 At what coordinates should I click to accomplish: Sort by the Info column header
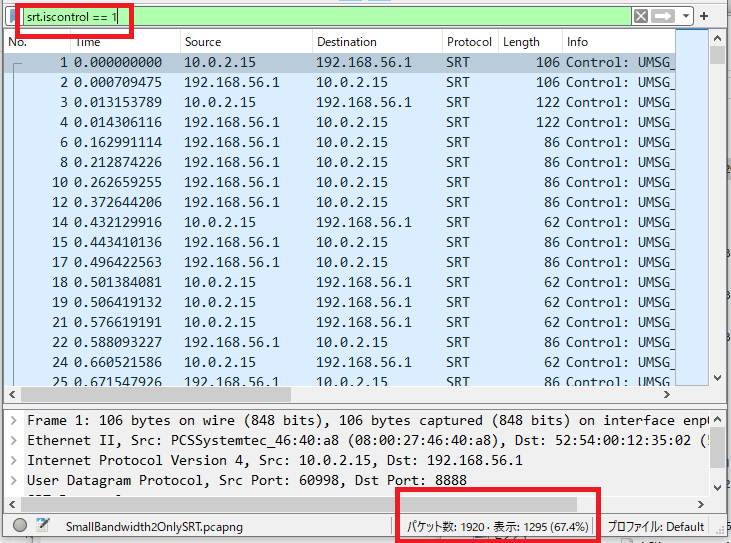[618, 42]
